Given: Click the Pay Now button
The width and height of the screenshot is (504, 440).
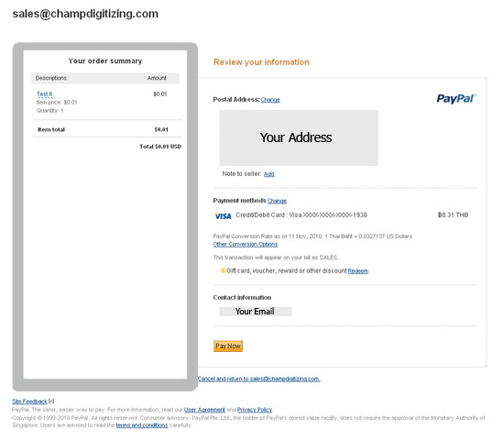Looking at the screenshot, I should [228, 346].
